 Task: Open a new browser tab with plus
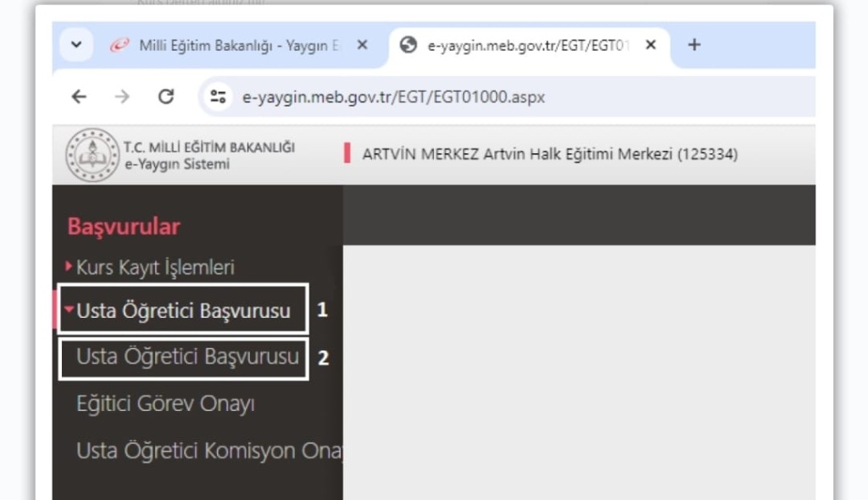click(693, 45)
